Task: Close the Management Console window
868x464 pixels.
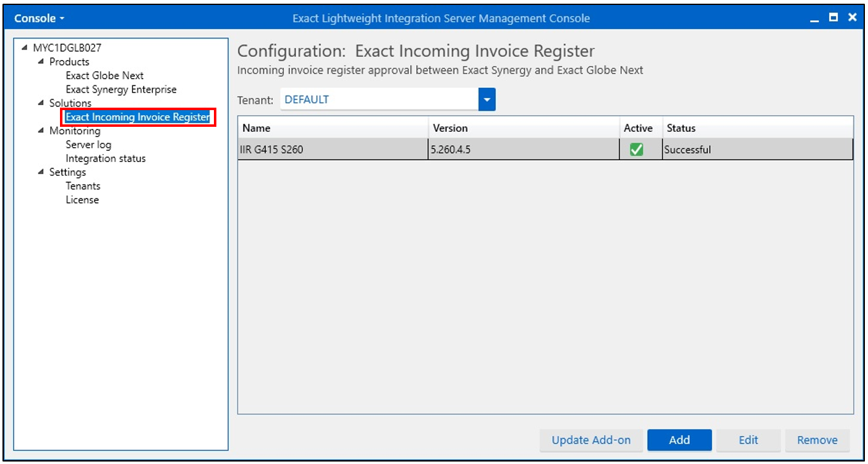Action: pos(852,17)
